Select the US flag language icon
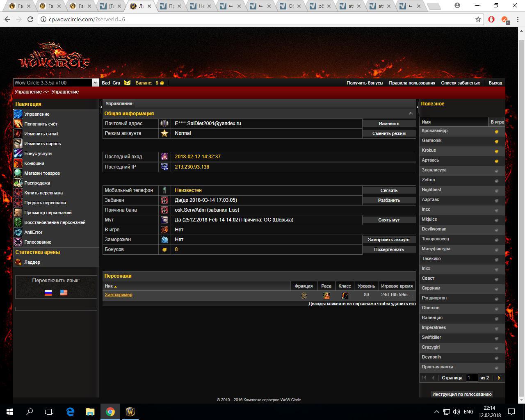This screenshot has height=420, width=525. pos(64,292)
